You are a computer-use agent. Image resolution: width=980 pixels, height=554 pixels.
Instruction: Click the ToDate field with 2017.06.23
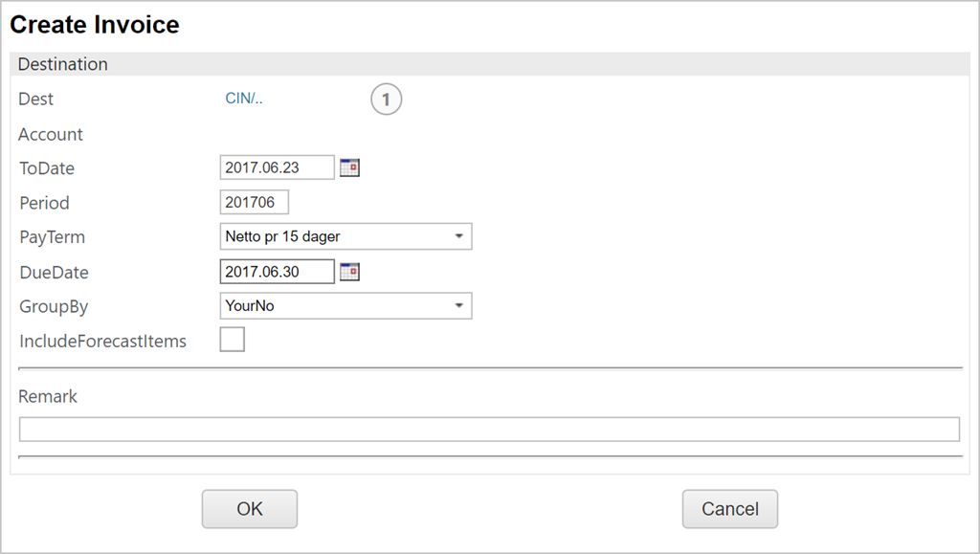click(x=277, y=168)
